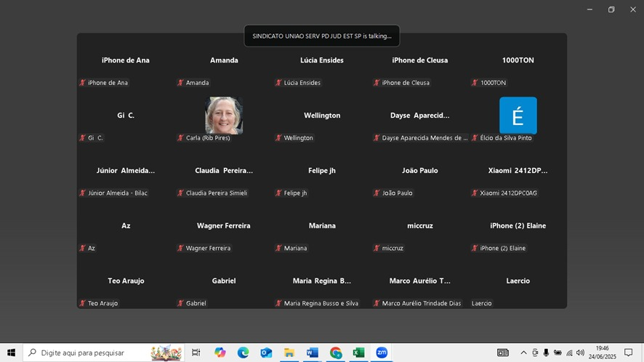The height and width of the screenshot is (362, 644).
Task: Click the muted mic icon next to Amanda label
Action: (x=181, y=83)
